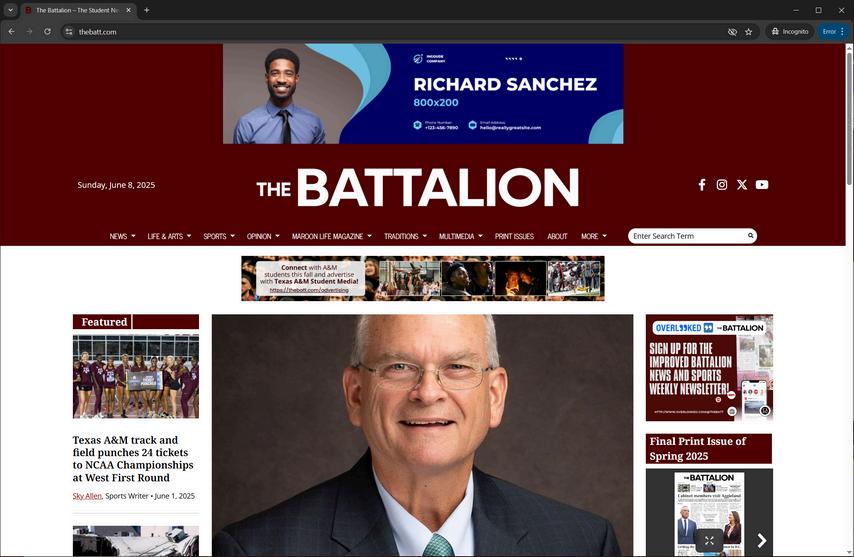Viewport: 854px width, 557px height.
Task: Open The Battalion Facebook page icon
Action: 702,185
